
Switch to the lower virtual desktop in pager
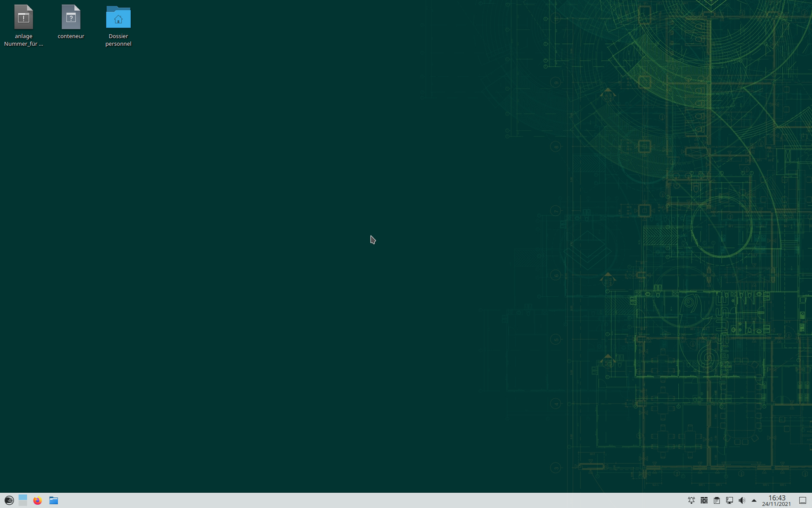(23, 503)
